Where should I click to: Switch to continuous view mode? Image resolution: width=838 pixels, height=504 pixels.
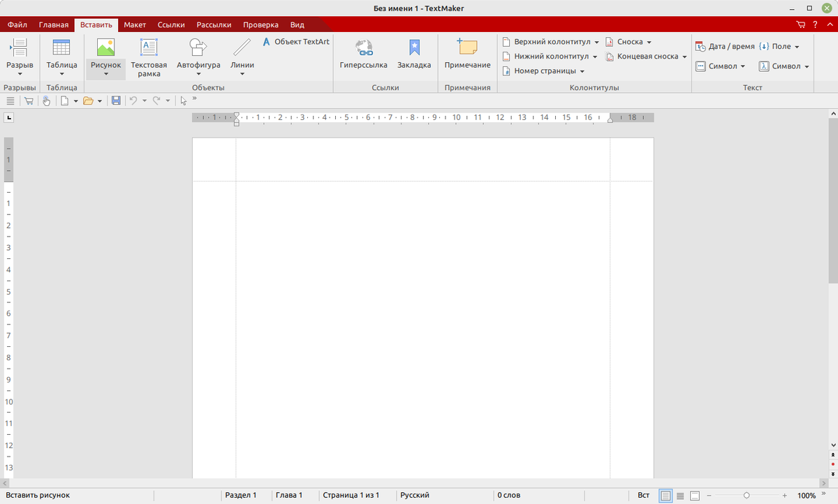680,496
